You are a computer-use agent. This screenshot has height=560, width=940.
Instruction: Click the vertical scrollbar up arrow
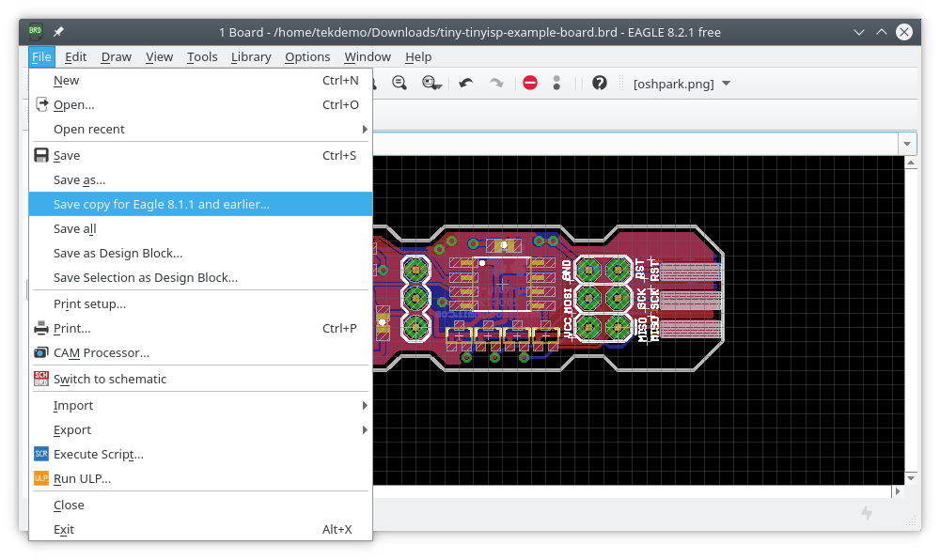pyautogui.click(x=911, y=163)
